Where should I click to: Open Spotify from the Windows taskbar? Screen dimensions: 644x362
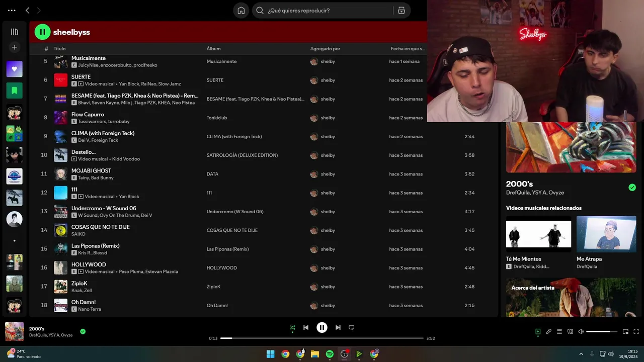[x=330, y=354]
